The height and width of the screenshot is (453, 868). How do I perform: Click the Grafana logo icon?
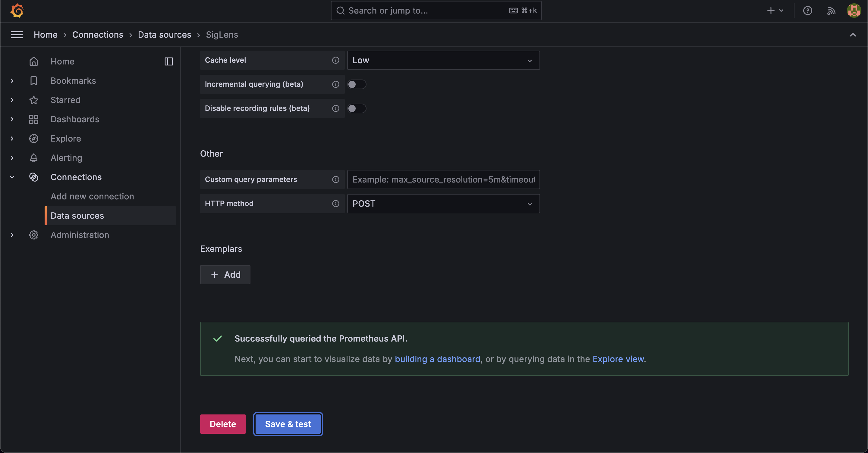pyautogui.click(x=17, y=11)
